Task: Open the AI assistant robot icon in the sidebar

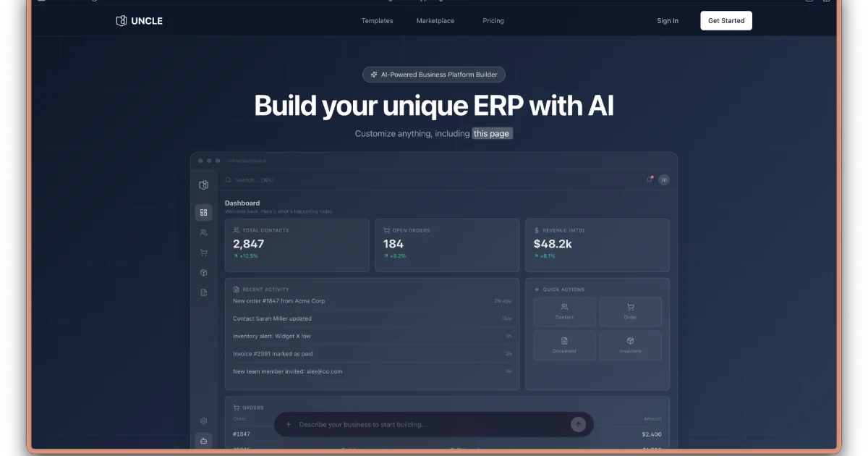Action: (x=204, y=440)
